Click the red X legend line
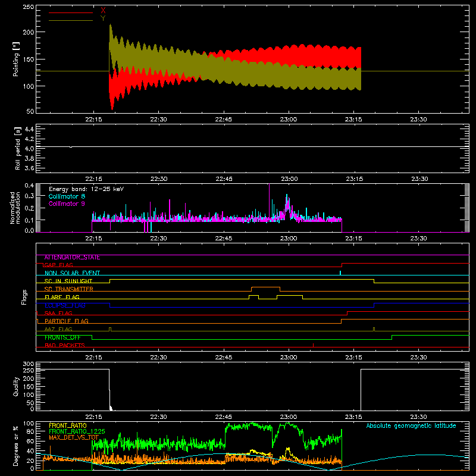Screen dimensions: 476x476 pos(71,12)
